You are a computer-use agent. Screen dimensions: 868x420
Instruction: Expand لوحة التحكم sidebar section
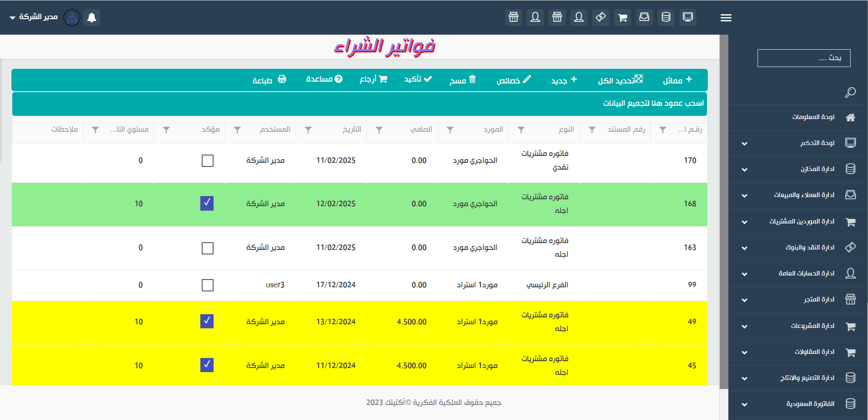744,144
